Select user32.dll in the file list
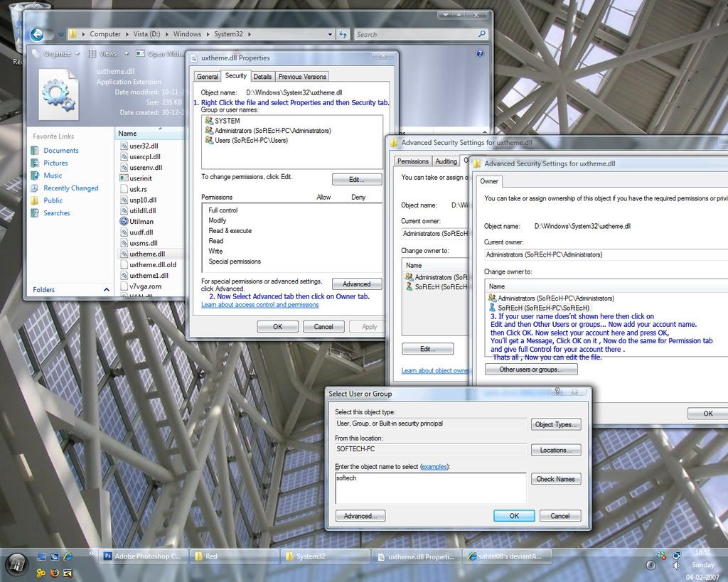The width and height of the screenshot is (728, 582). click(x=144, y=146)
